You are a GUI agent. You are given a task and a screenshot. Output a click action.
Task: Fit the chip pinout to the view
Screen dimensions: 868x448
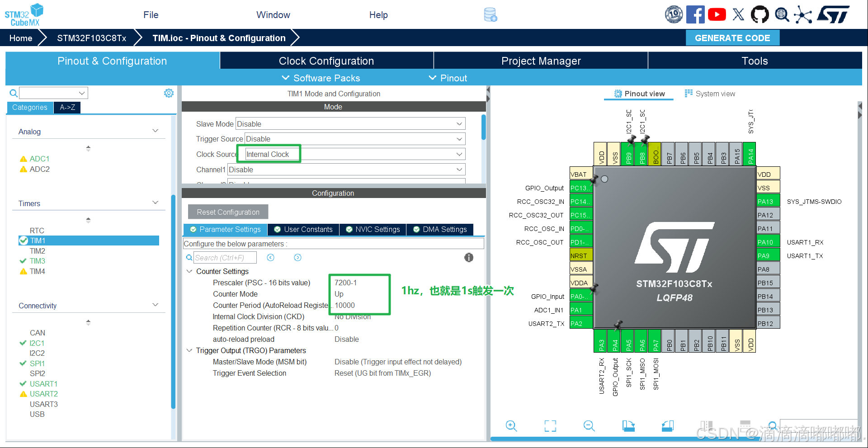pyautogui.click(x=550, y=425)
